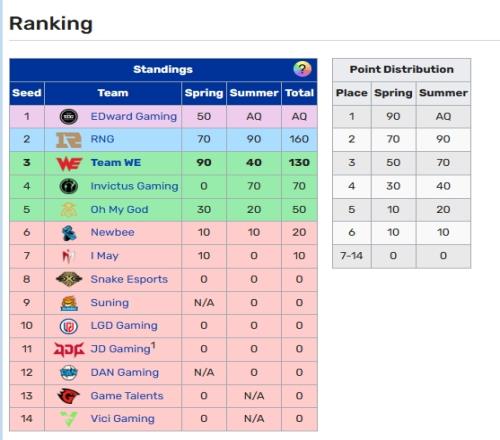
Task: Click the EDward Gaming team logo
Action: [69, 117]
